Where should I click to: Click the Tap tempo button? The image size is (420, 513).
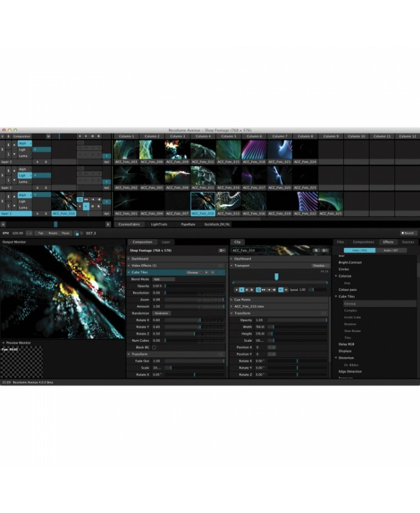pos(41,233)
